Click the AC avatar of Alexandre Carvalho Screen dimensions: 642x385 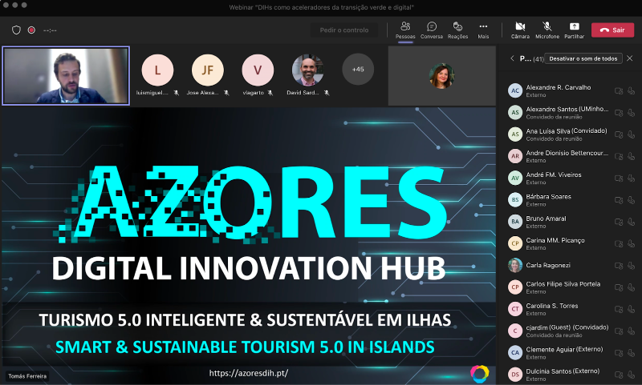[515, 91]
